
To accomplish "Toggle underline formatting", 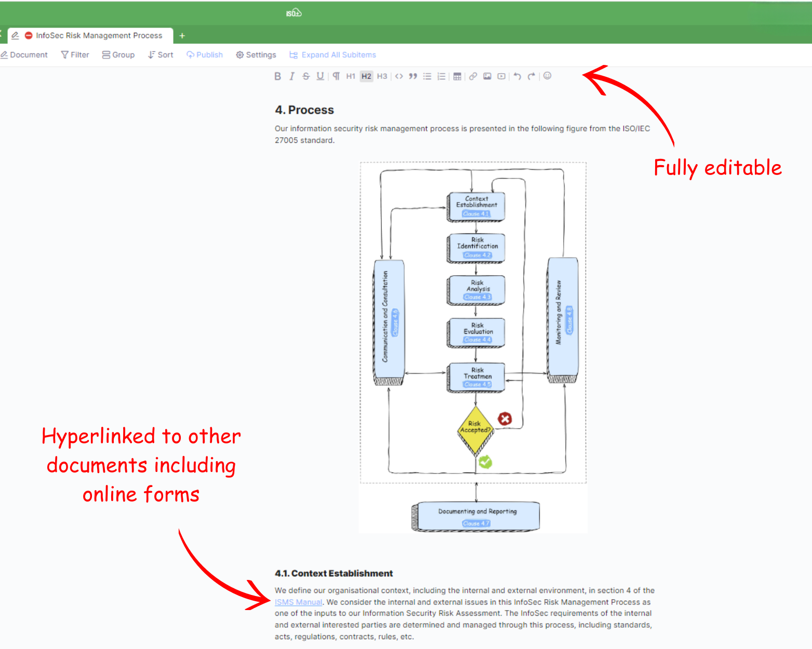I will (x=320, y=76).
